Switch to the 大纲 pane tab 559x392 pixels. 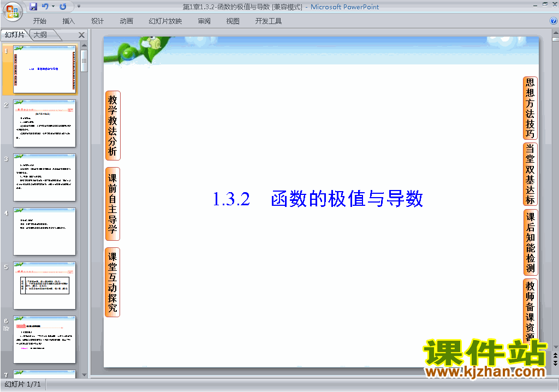point(40,34)
